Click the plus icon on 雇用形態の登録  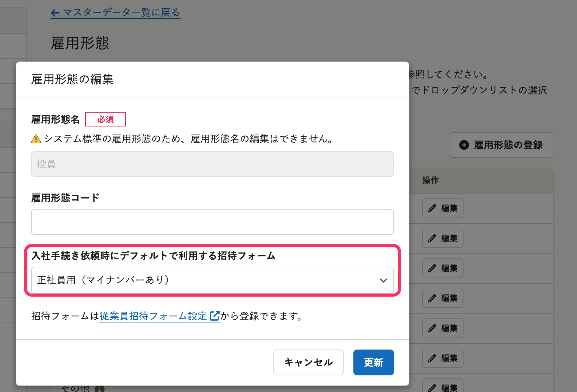[464, 145]
